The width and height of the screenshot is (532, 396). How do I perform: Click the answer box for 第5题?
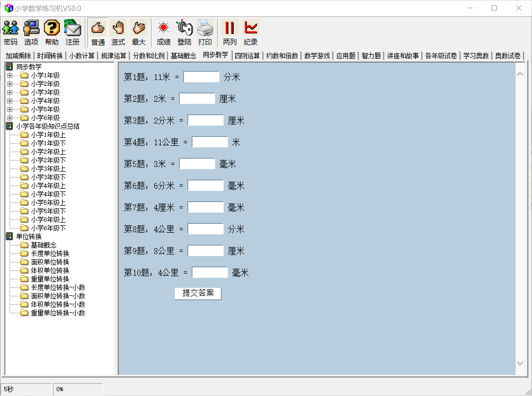tap(197, 164)
